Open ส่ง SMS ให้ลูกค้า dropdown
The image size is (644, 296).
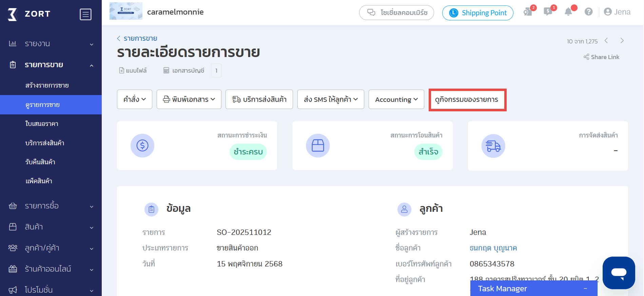[331, 99]
